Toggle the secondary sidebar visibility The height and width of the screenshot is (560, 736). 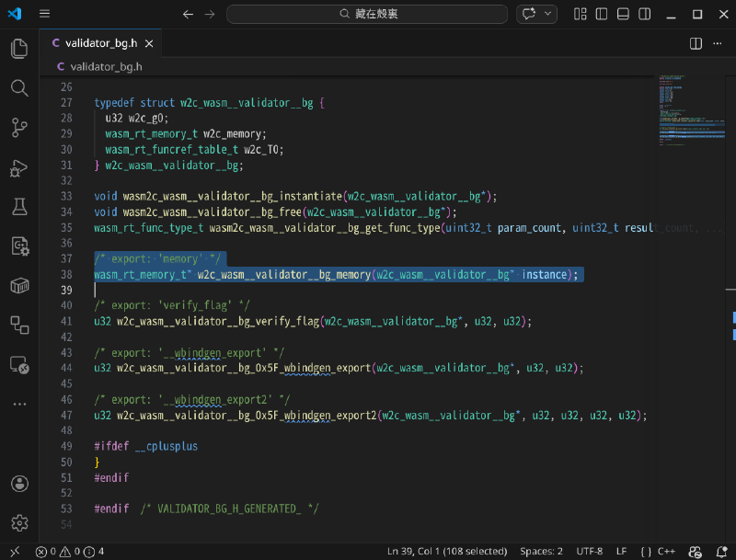pyautogui.click(x=643, y=14)
